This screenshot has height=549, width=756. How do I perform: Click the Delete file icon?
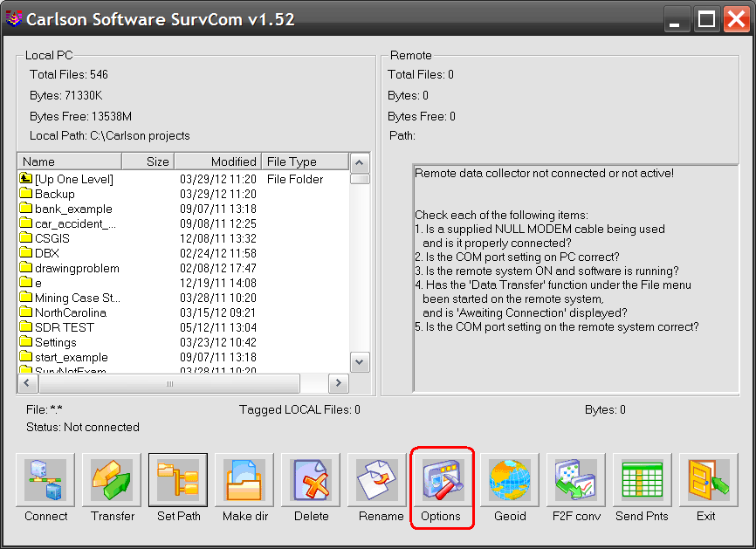click(x=311, y=479)
